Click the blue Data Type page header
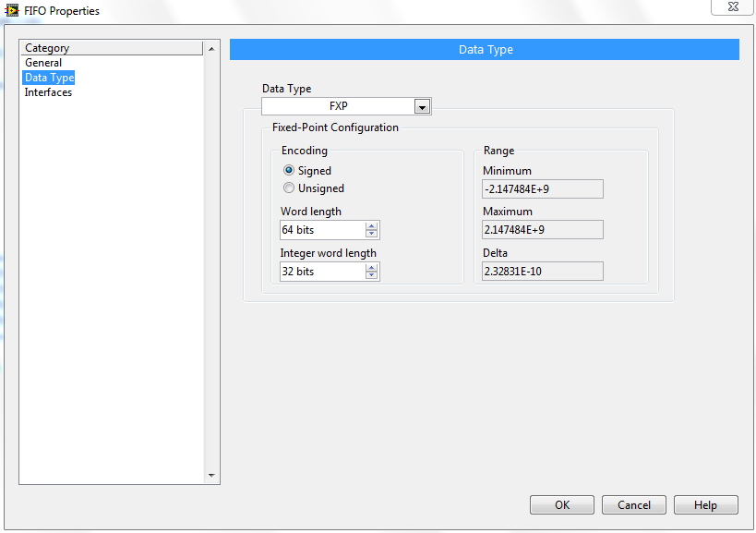The width and height of the screenshot is (756, 533). tap(485, 50)
